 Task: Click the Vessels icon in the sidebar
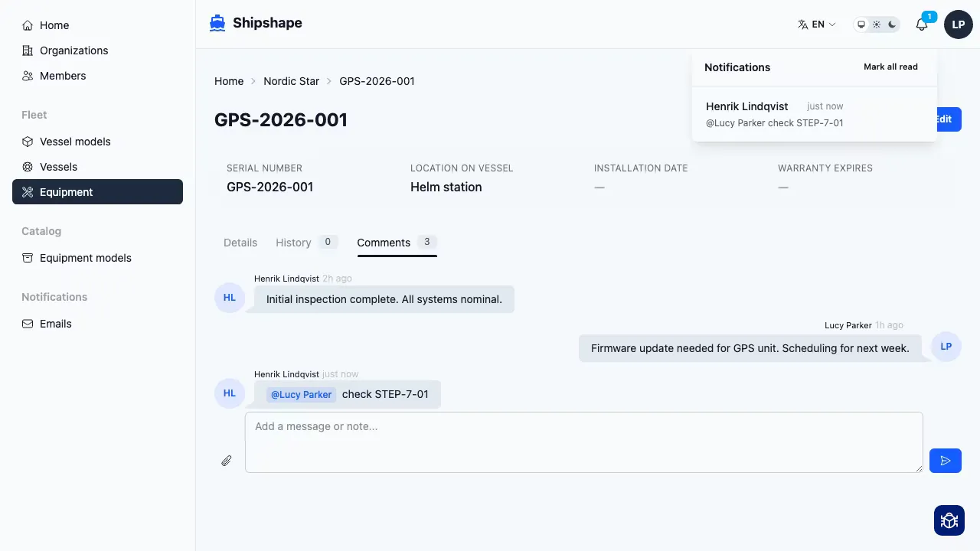coord(28,167)
